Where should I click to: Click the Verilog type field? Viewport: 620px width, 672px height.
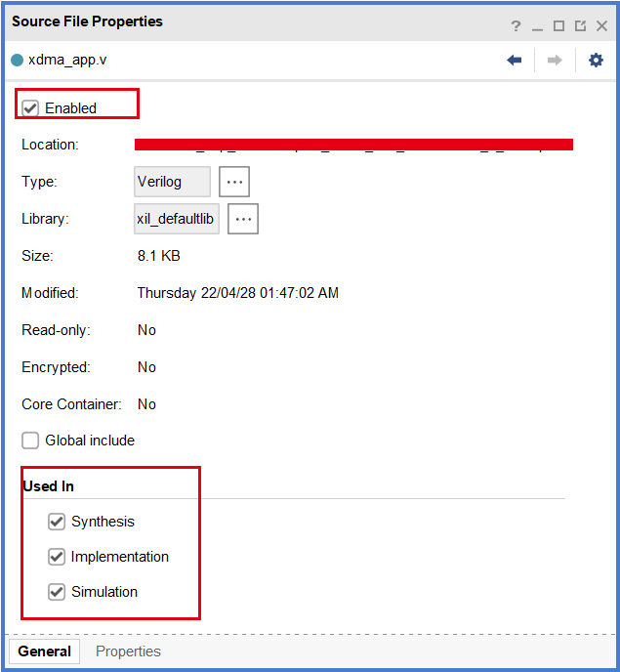(172, 182)
